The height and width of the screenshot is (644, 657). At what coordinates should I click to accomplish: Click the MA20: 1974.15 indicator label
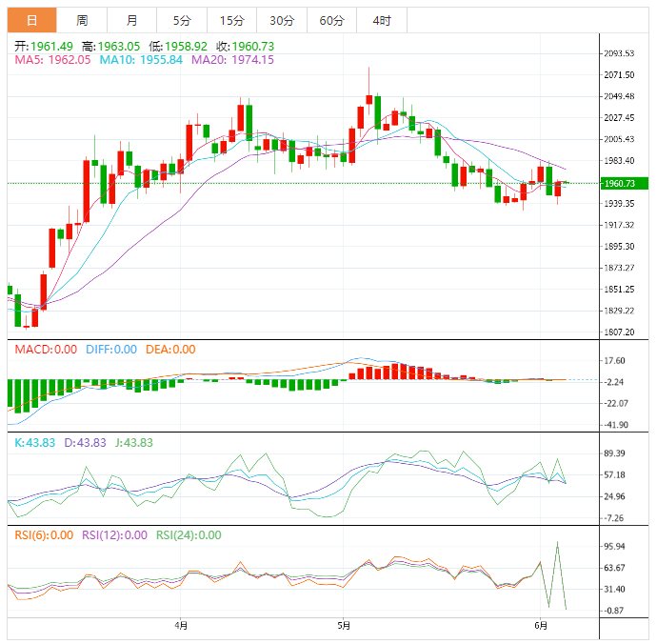tap(232, 60)
